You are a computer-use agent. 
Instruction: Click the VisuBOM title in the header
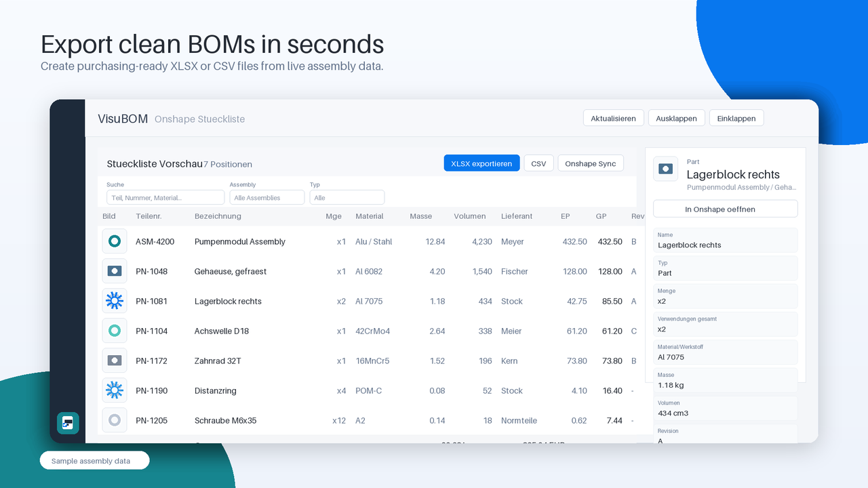(x=123, y=119)
